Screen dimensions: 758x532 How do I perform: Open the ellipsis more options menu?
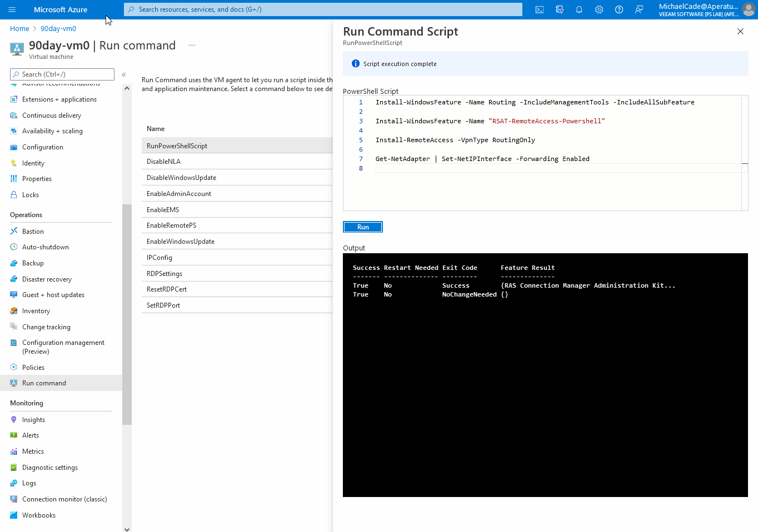point(192,46)
